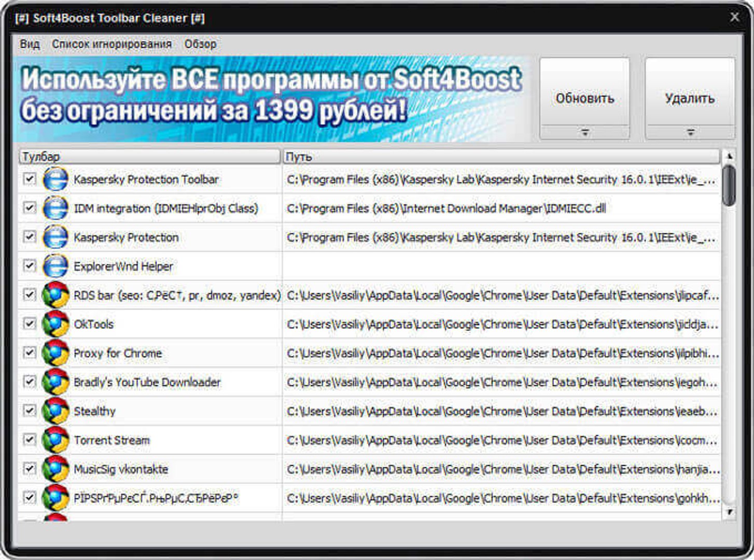Close the Soft4Boost Toolbar Cleaner window
754x560 pixels.
pyautogui.click(x=735, y=17)
